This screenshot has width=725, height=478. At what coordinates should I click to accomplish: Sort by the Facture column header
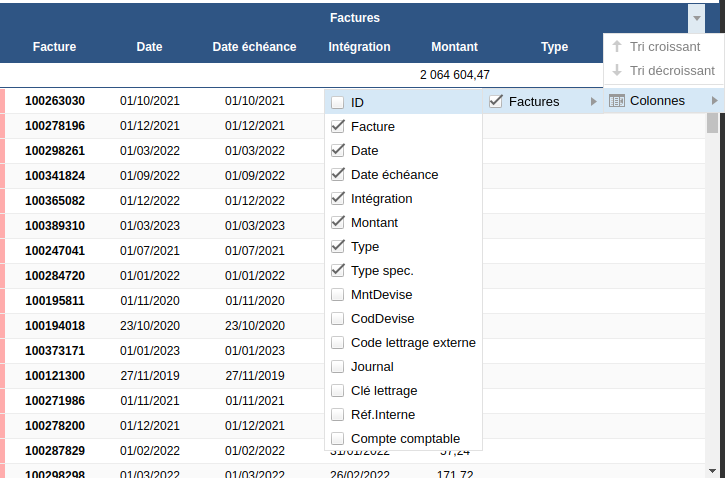point(54,47)
